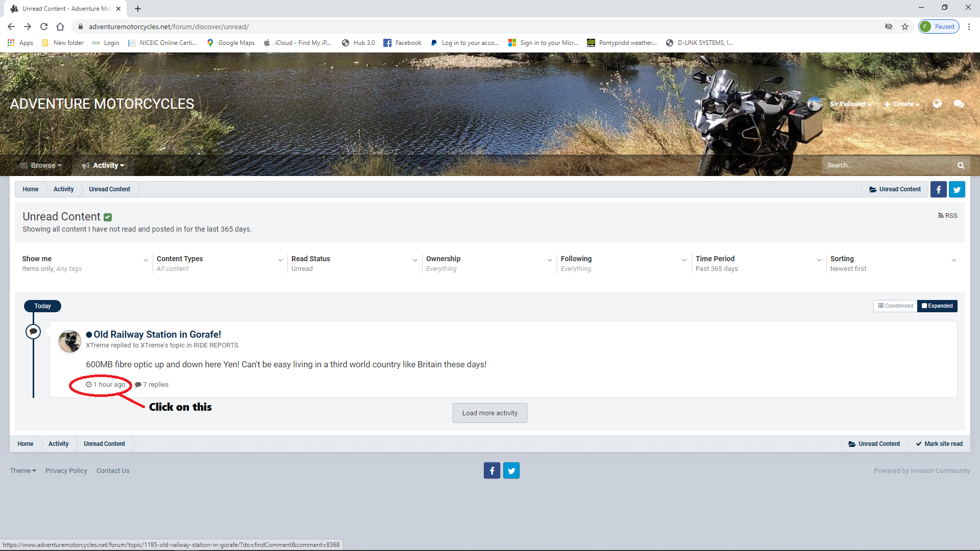
Task: Open the Create menu
Action: coord(902,104)
